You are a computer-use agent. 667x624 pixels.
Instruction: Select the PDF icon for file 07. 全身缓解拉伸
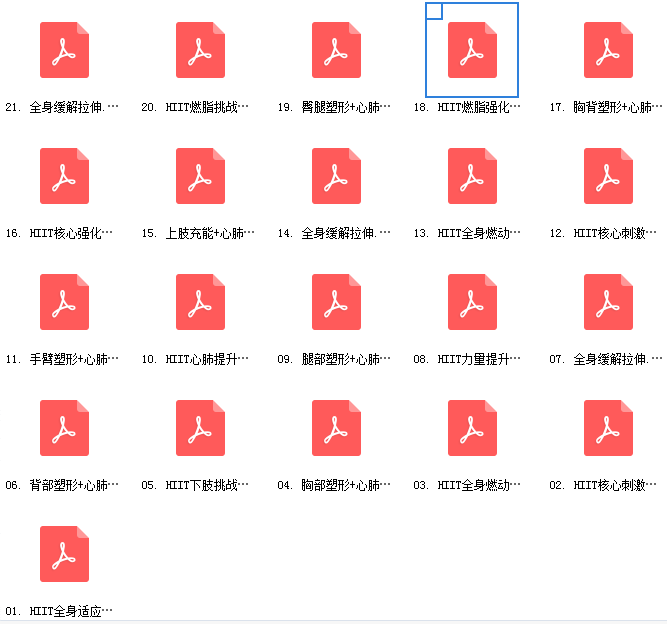click(608, 302)
